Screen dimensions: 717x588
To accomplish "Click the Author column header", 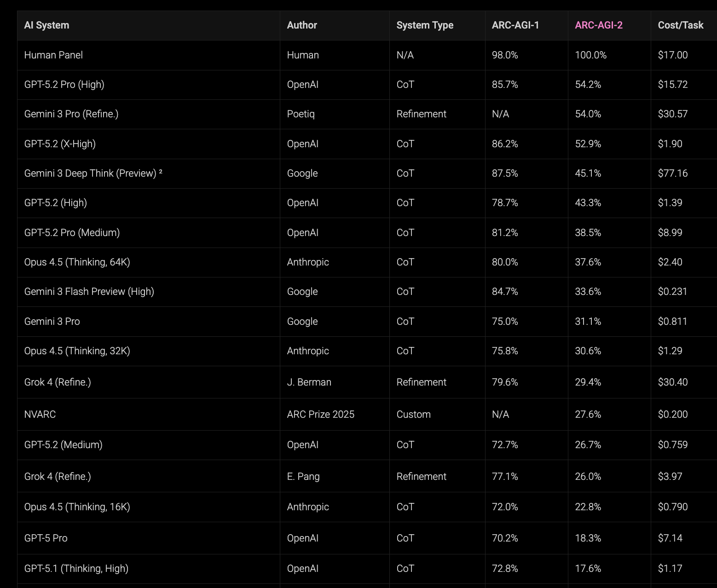I will pos(302,25).
